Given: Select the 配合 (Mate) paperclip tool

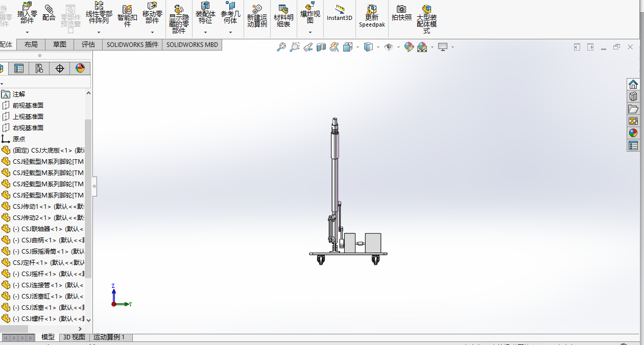Looking at the screenshot, I should click(49, 12).
